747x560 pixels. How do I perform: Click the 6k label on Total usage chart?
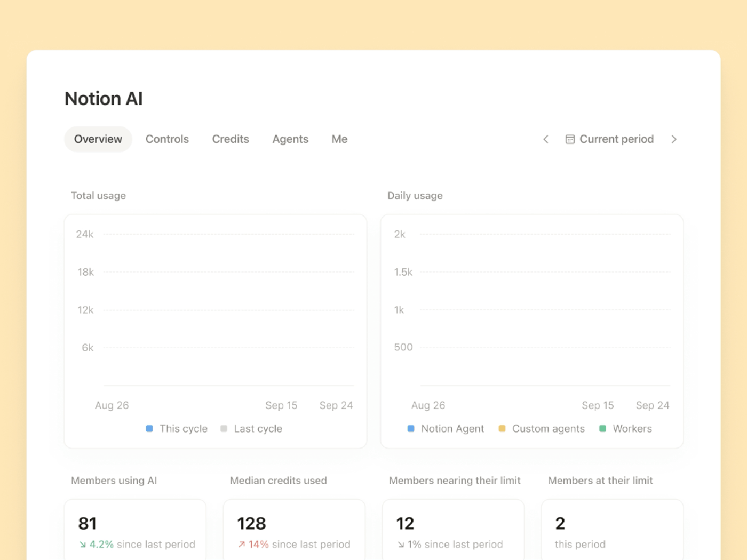(x=88, y=348)
